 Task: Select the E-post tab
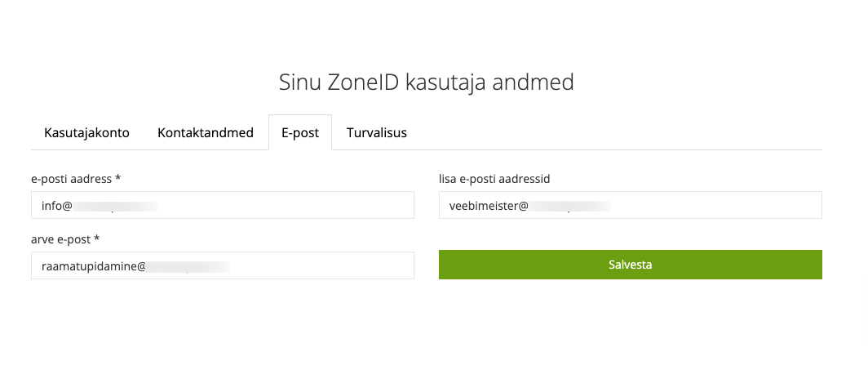[300, 133]
